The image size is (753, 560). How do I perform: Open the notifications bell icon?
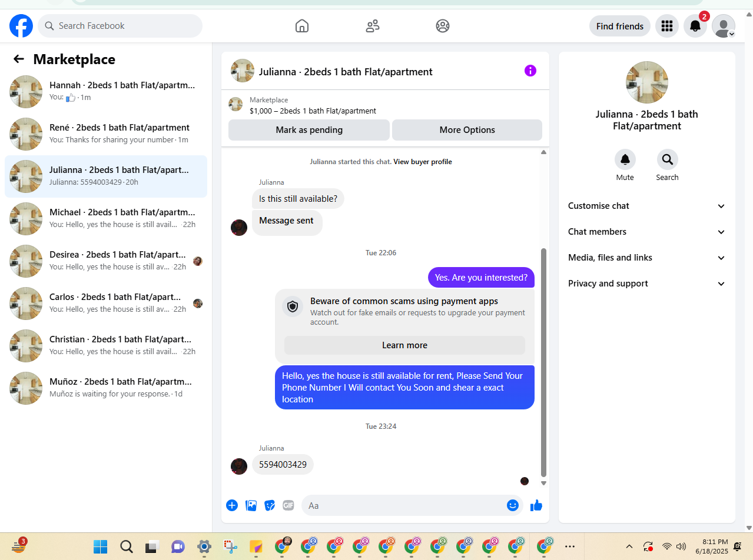[x=695, y=26]
